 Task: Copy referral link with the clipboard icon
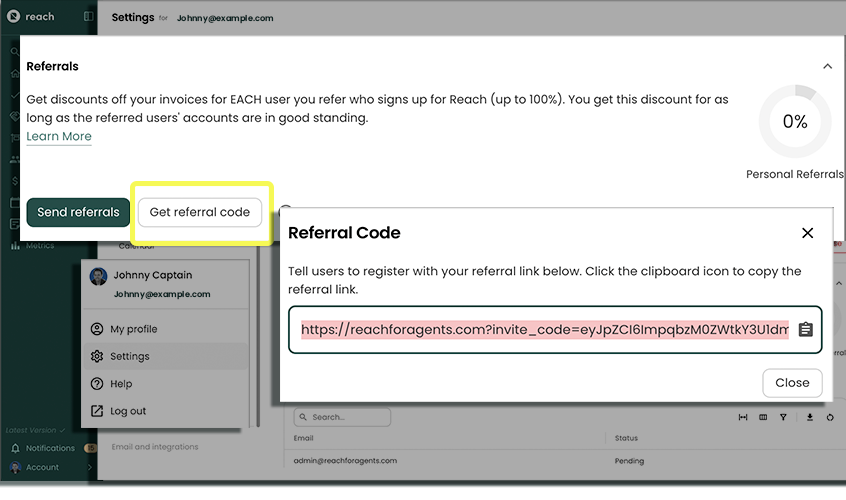point(805,330)
